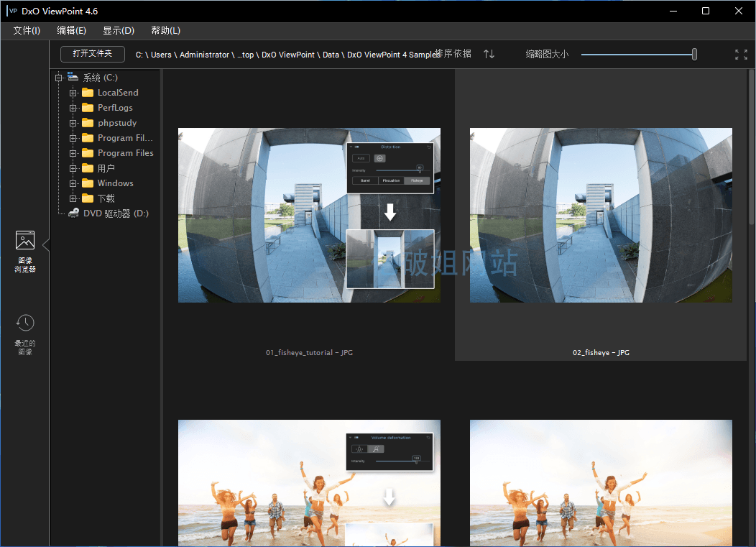Open the 编辑(E) menu
The height and width of the screenshot is (547, 756).
click(x=71, y=30)
